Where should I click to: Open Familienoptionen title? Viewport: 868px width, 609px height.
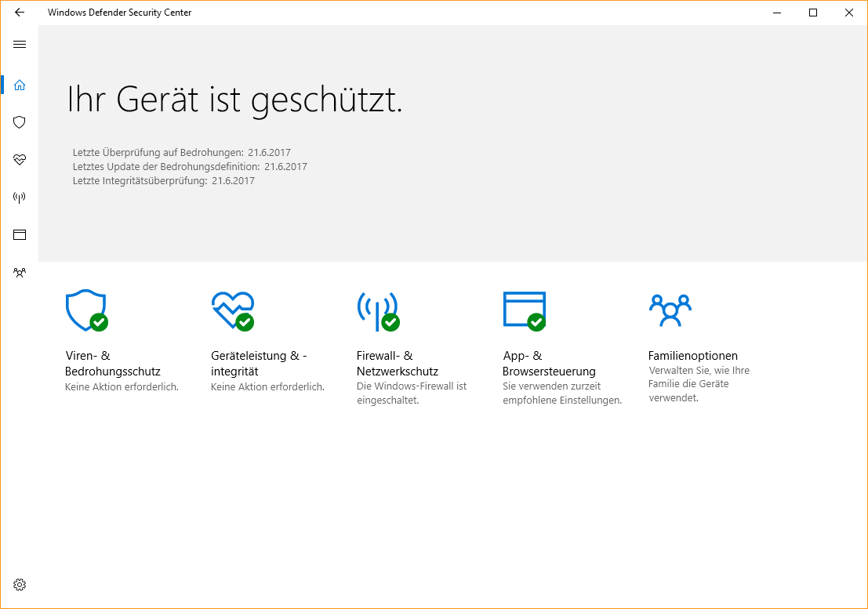tap(693, 356)
